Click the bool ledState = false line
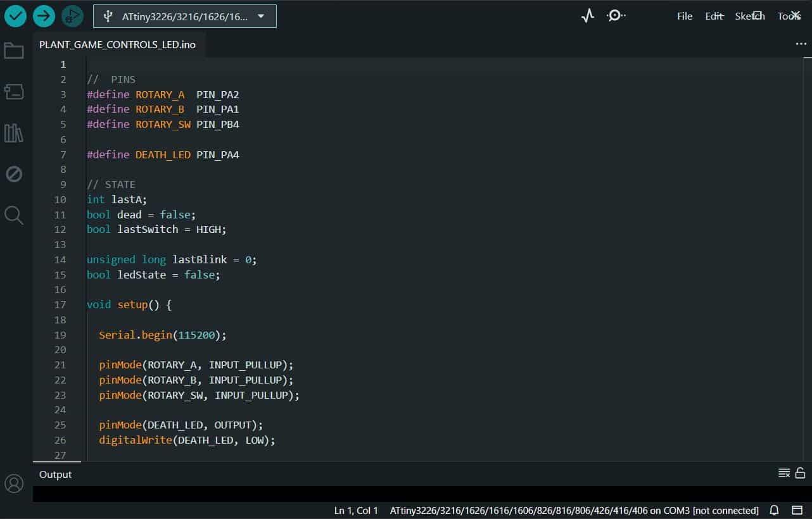The width and height of the screenshot is (812, 519). point(154,275)
